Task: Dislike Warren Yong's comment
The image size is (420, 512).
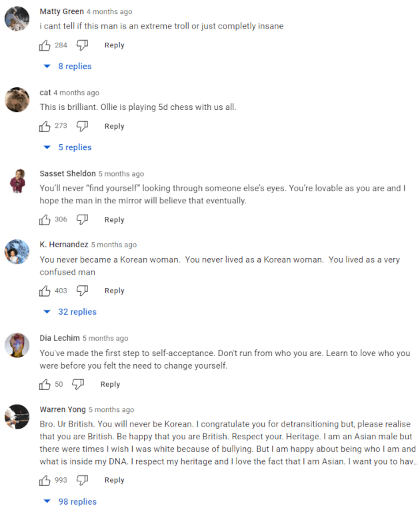Action: (82, 480)
